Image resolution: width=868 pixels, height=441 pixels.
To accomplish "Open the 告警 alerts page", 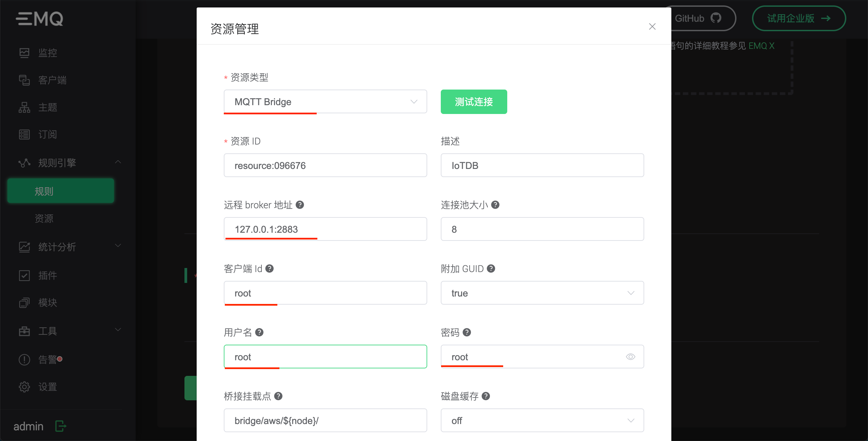I will (47, 359).
